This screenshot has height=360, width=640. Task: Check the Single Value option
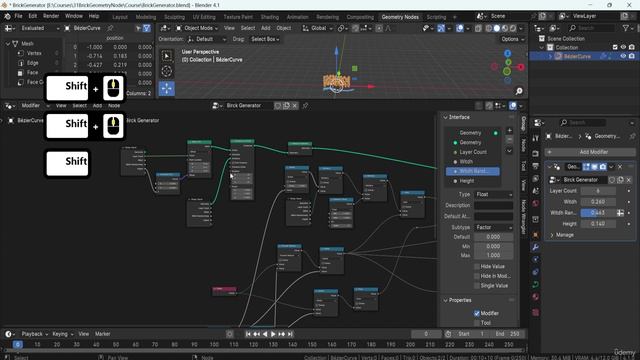(x=477, y=286)
